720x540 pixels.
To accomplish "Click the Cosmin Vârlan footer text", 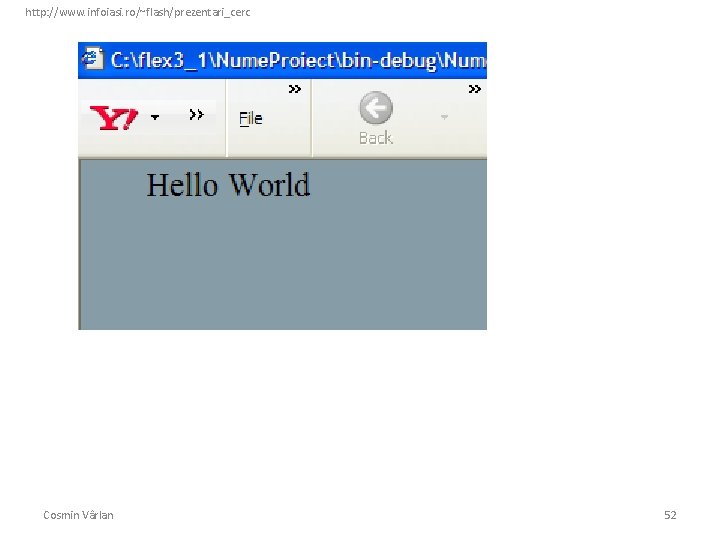I will [x=79, y=515].
